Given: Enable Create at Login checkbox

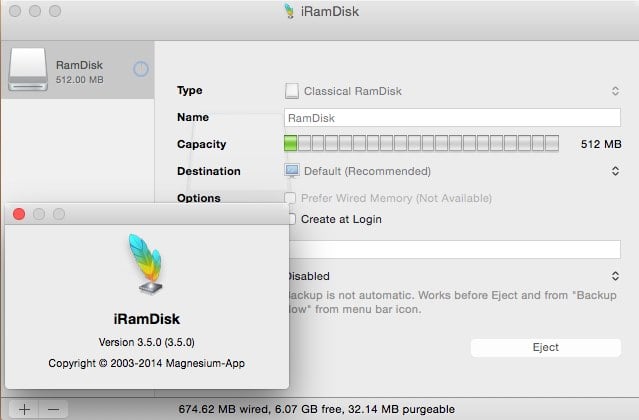Looking at the screenshot, I should point(291,219).
